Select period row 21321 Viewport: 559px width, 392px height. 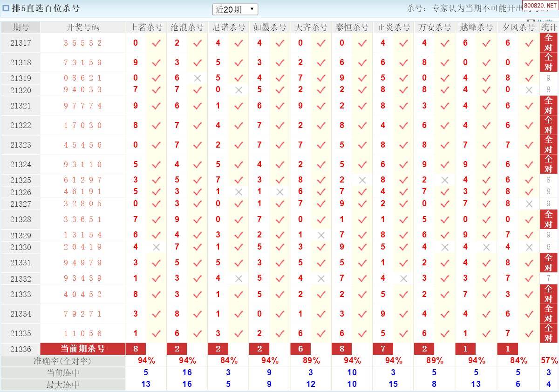click(279, 106)
